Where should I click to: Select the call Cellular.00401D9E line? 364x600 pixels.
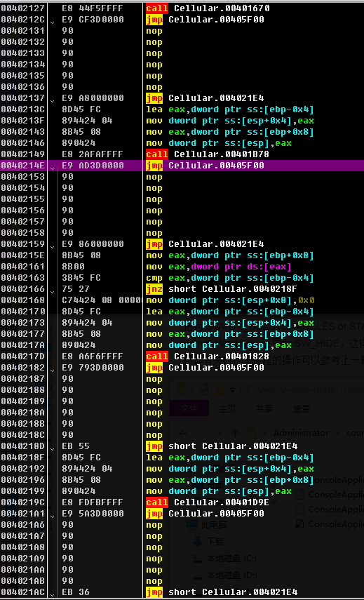tap(208, 502)
